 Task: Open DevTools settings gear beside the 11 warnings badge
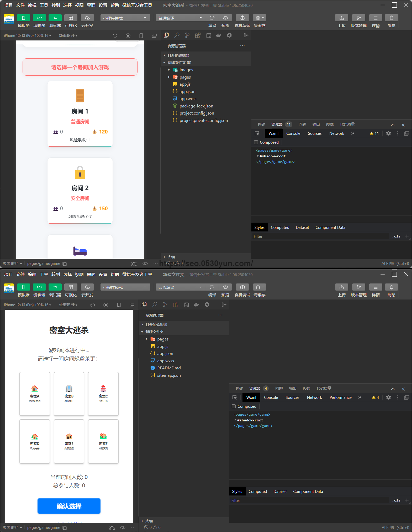[388, 133]
